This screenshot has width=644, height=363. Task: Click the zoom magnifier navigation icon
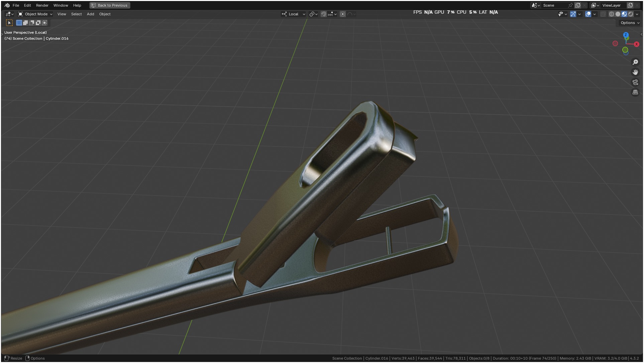(x=635, y=62)
